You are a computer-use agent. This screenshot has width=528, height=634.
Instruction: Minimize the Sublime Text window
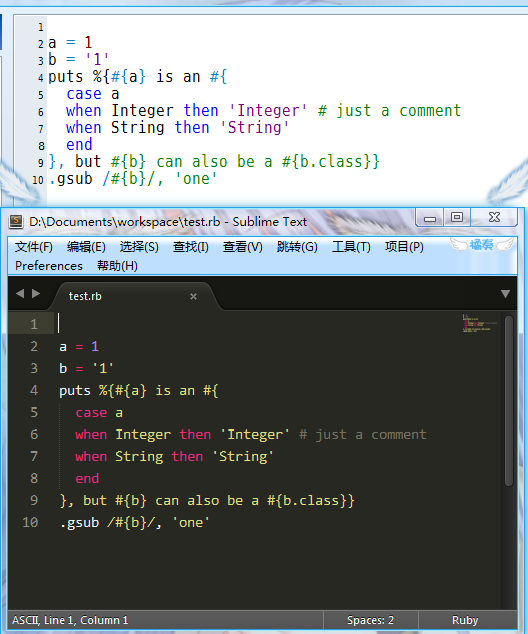tap(430, 218)
